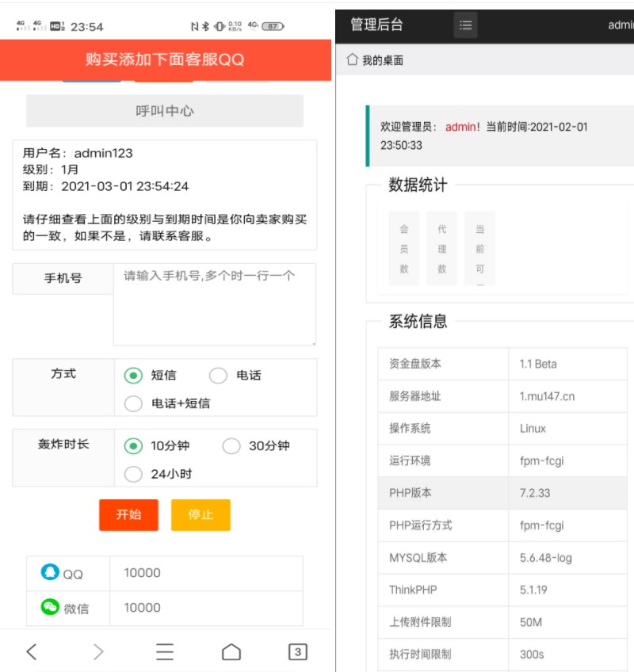Open the sidebar menu icon in 管理后台 header

click(x=465, y=25)
